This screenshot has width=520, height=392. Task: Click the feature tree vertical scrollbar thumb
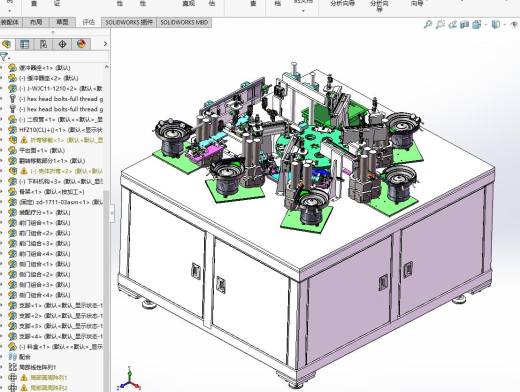(106, 290)
